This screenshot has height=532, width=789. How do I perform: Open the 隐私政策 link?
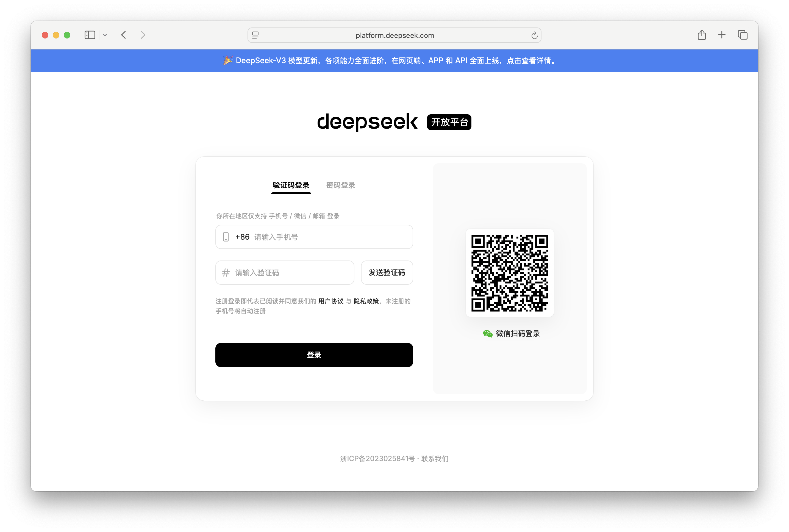coord(366,301)
